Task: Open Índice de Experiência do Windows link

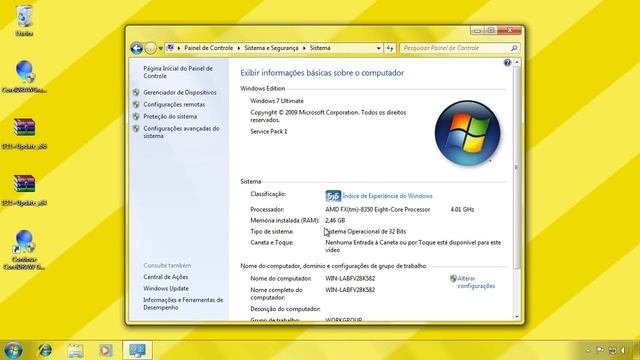Action: [387, 196]
